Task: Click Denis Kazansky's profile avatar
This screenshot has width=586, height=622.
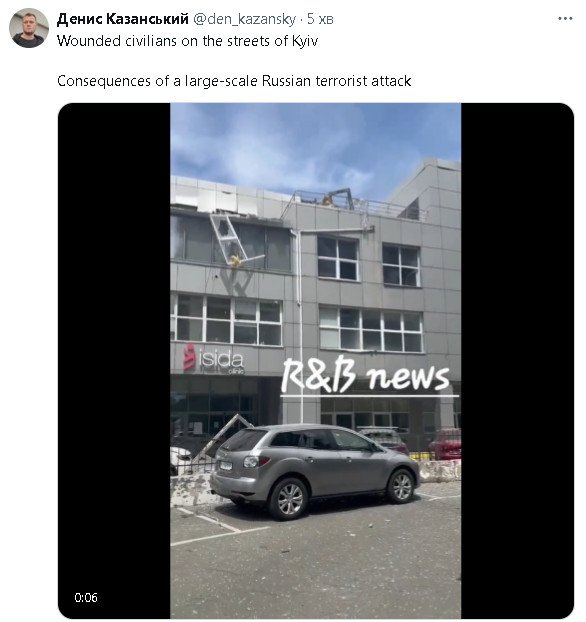Action: [29, 28]
